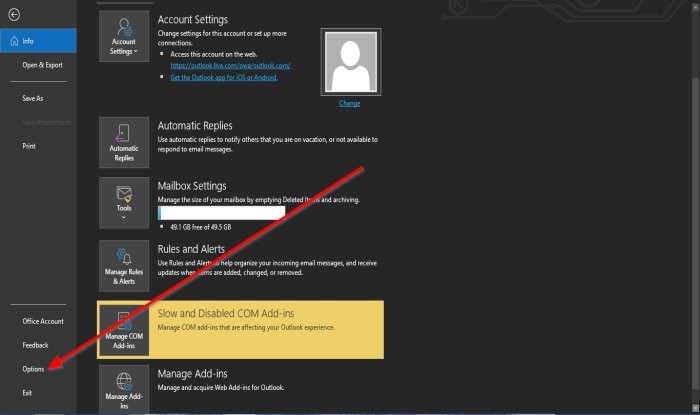Screen dimensions: 700x415
Task: Open Manage COM Add-ins button
Action: pos(124,330)
